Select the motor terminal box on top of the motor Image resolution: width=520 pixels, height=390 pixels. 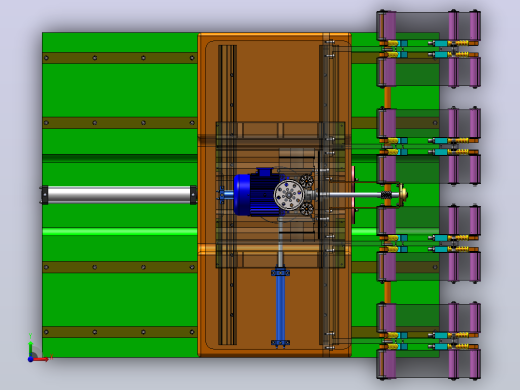pos(265,172)
